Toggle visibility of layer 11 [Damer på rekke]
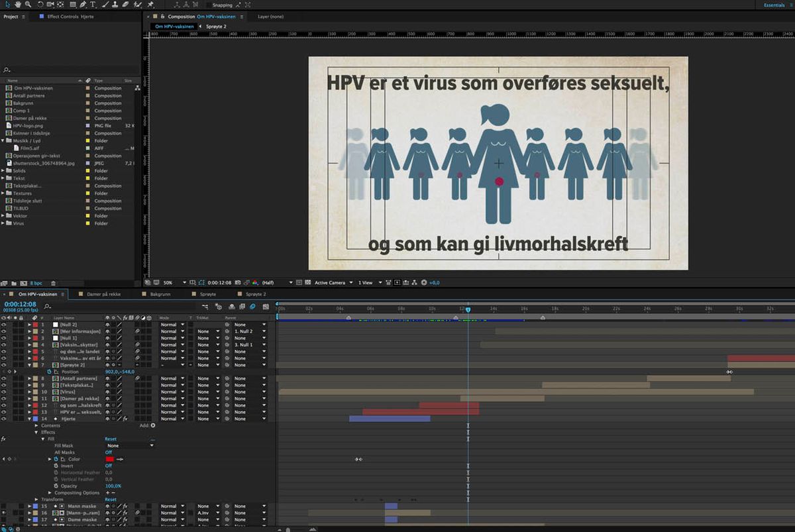The image size is (795, 532). tap(4, 398)
